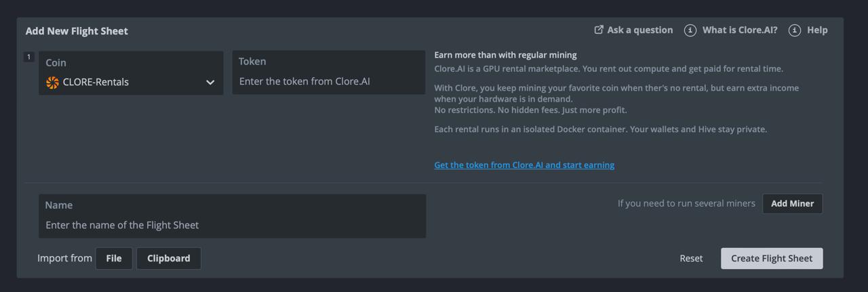Expand the Coin dropdown chevron arrow
Screen dimensions: 868x292
pos(210,83)
